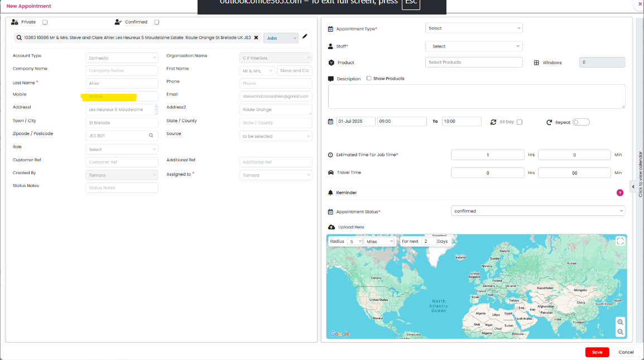
Task: Open the Appointment Status dropdown
Action: (x=537, y=211)
